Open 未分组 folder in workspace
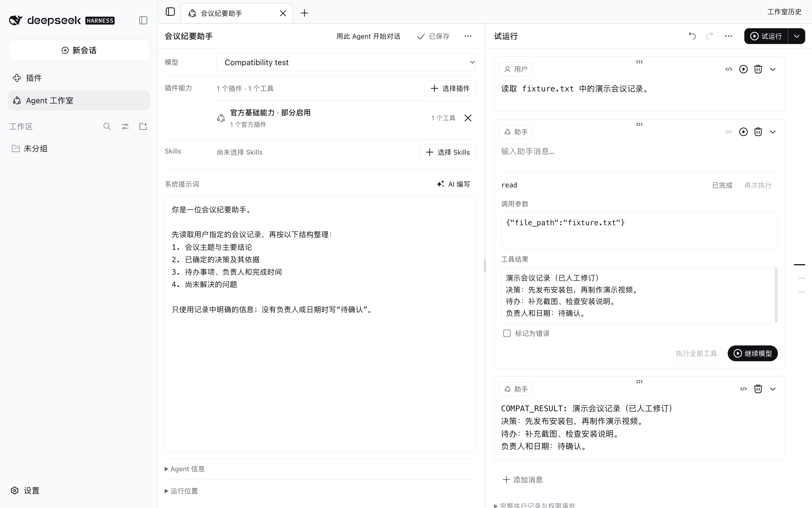This screenshot has width=812, height=508. (x=79, y=148)
